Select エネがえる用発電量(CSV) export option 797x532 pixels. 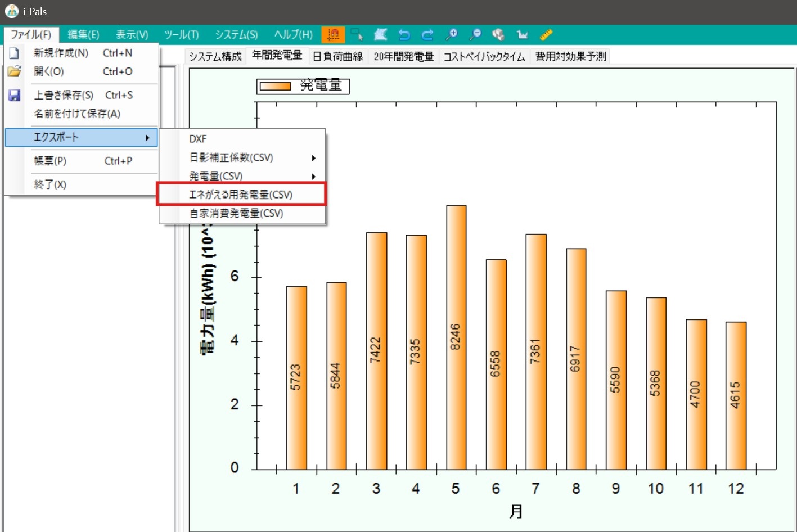241,195
